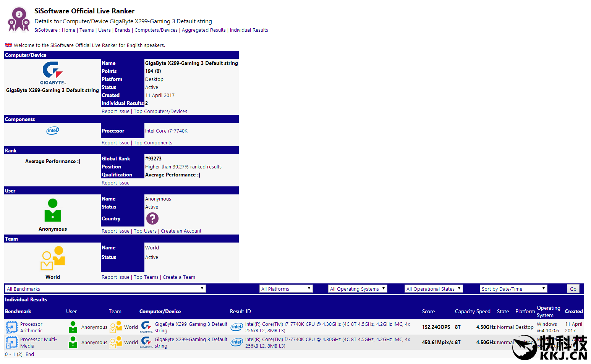Click Report Issue under Rank section
Image resolution: width=591 pixels, height=364 pixels.
pyautogui.click(x=115, y=183)
